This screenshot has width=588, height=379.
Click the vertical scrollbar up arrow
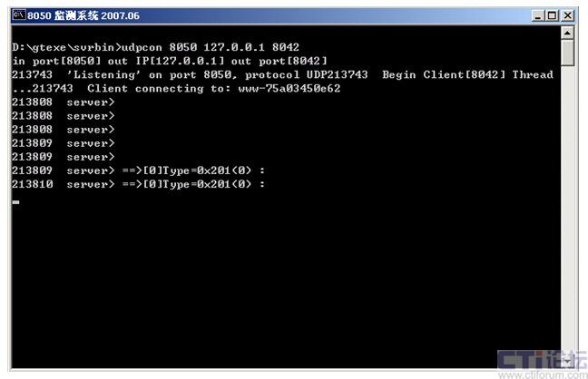(567, 33)
